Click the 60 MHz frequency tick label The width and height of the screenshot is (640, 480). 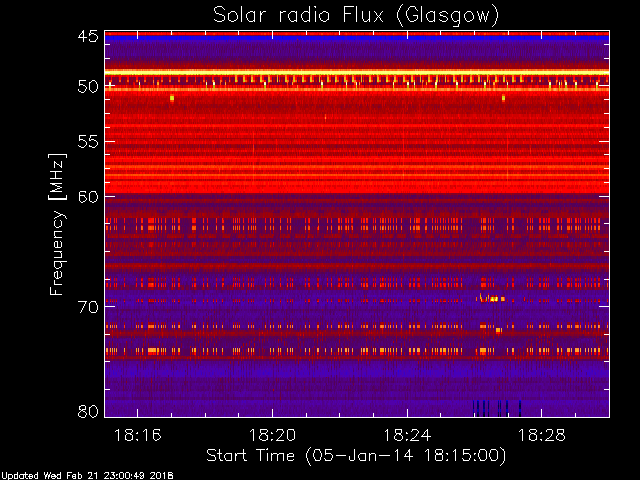[88, 196]
